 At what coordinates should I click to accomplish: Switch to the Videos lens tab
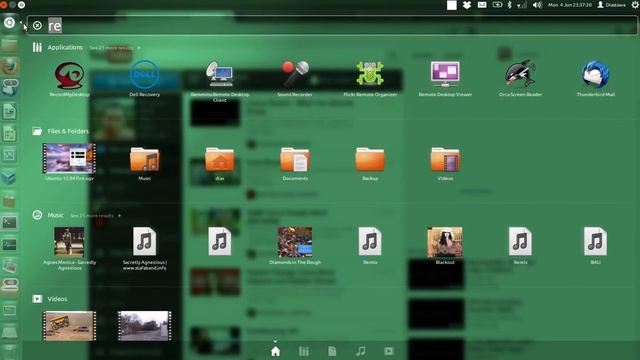[389, 351]
